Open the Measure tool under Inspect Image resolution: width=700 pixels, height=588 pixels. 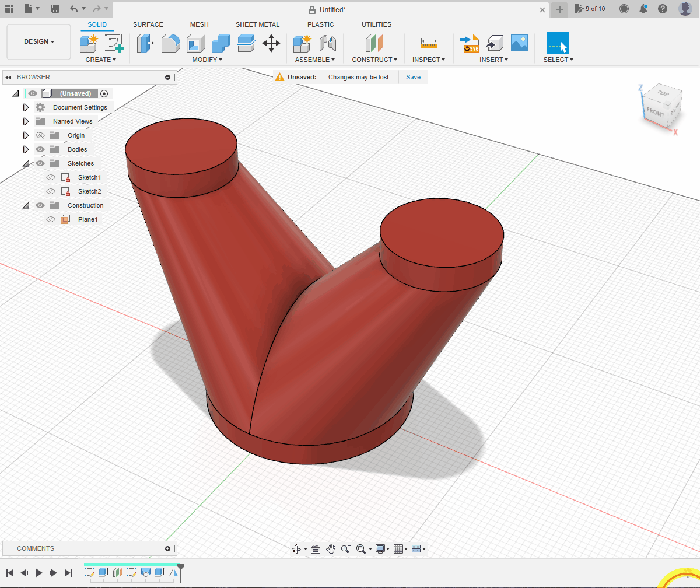click(x=429, y=43)
